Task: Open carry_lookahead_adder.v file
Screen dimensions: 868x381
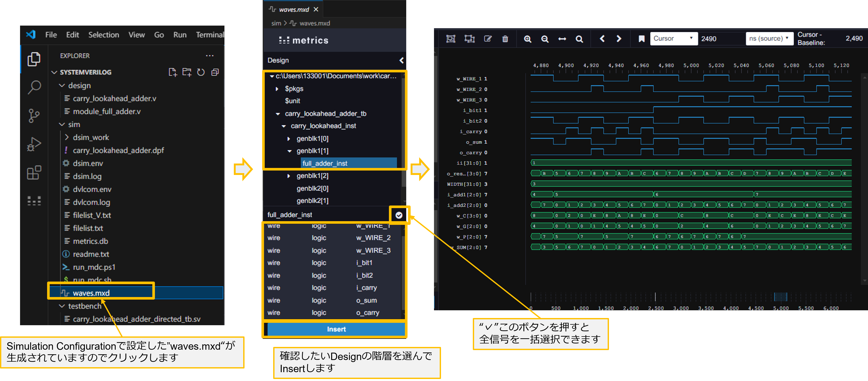Action: click(114, 99)
